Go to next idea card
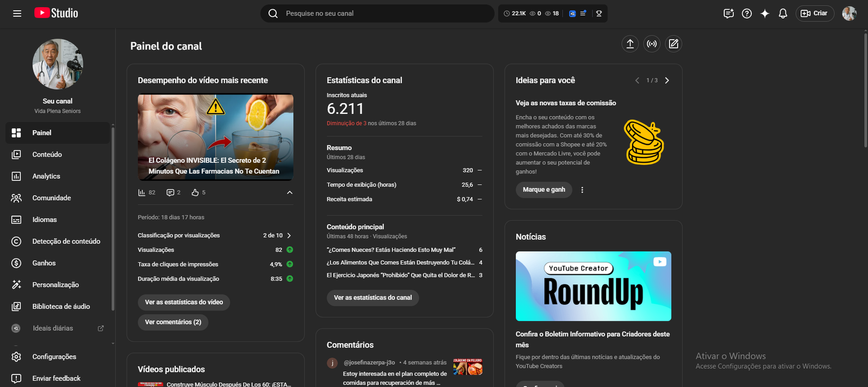 667,80
